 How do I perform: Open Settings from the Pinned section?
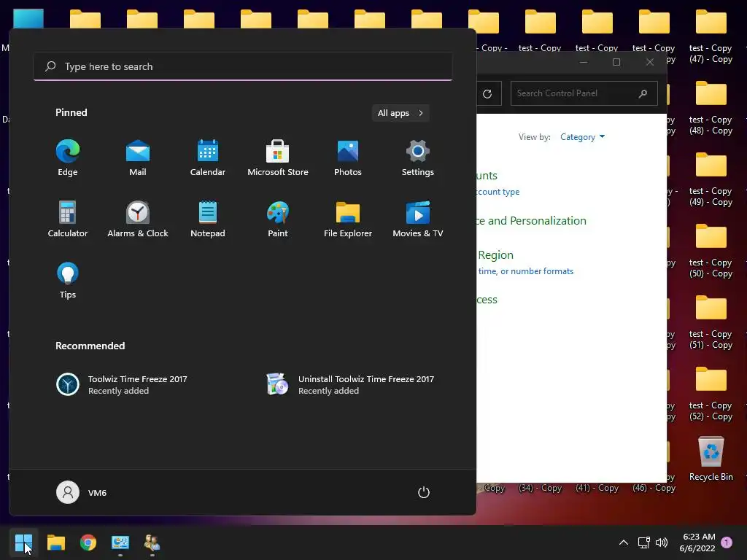pyautogui.click(x=418, y=157)
